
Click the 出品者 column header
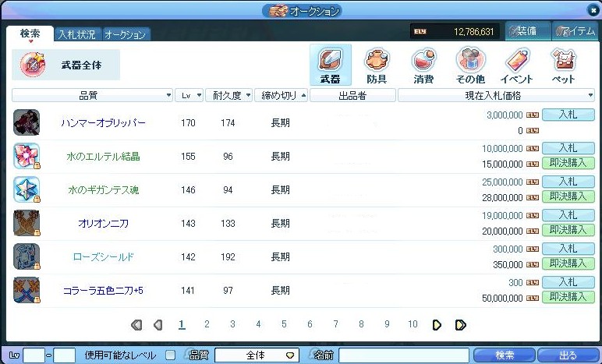[x=352, y=95]
